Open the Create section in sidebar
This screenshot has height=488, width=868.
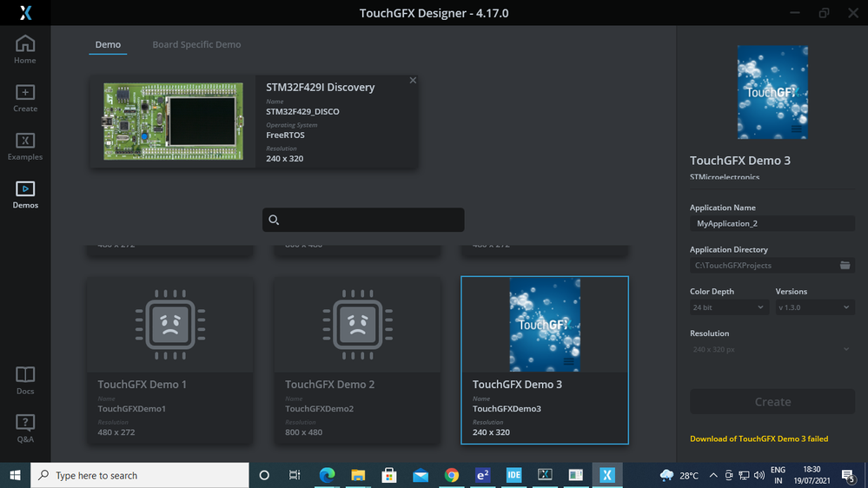pos(25,98)
